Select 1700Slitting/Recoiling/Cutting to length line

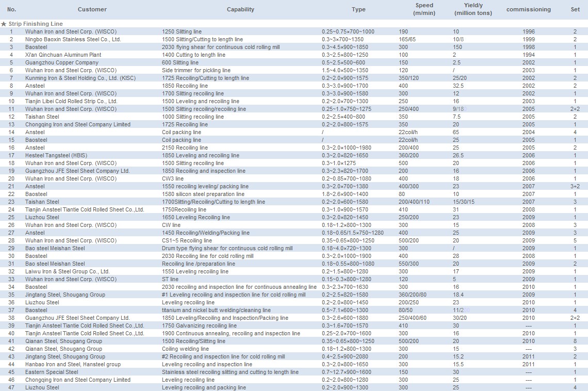click(x=214, y=202)
